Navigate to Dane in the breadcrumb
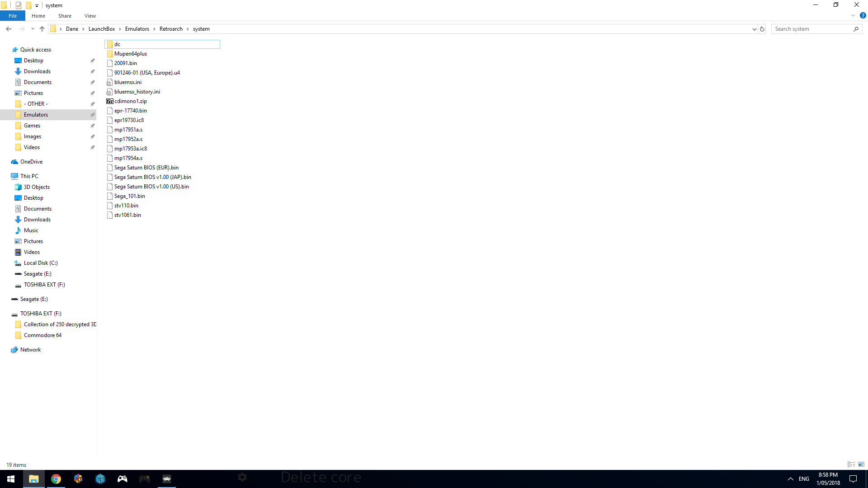 (72, 29)
